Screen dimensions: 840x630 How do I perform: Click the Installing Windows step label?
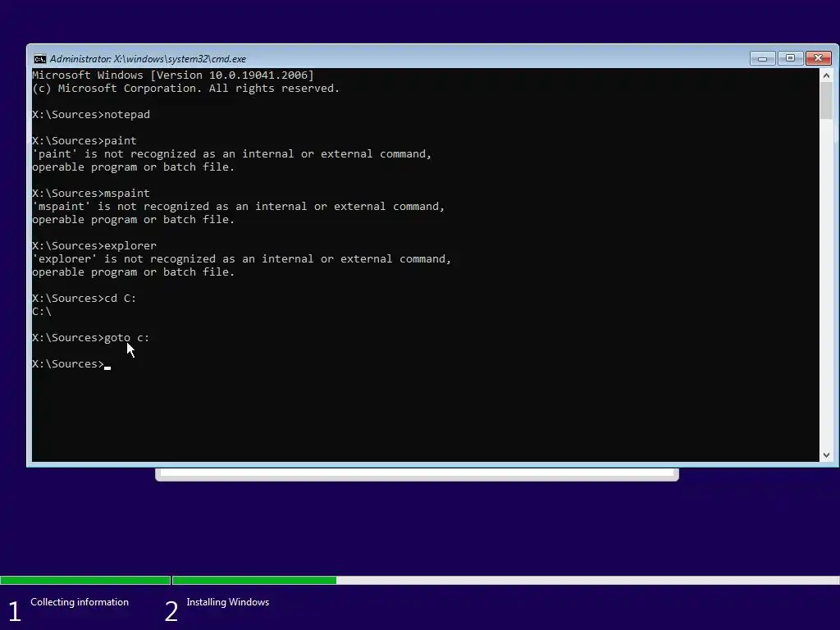(228, 602)
